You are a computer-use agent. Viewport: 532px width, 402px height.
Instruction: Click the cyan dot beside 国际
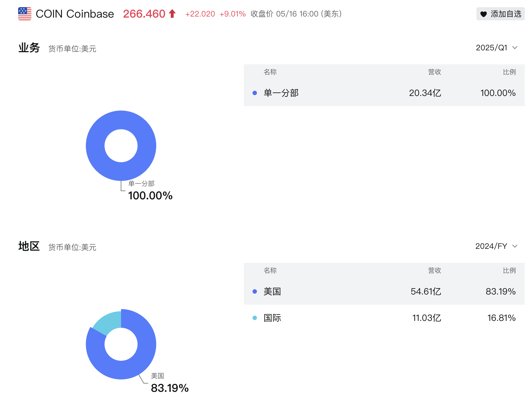pyautogui.click(x=254, y=318)
